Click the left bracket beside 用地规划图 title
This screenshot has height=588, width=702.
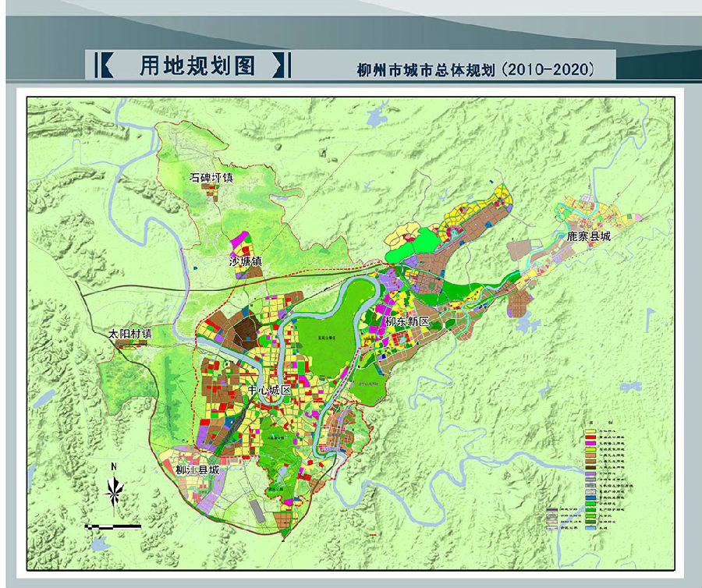pos(102,66)
